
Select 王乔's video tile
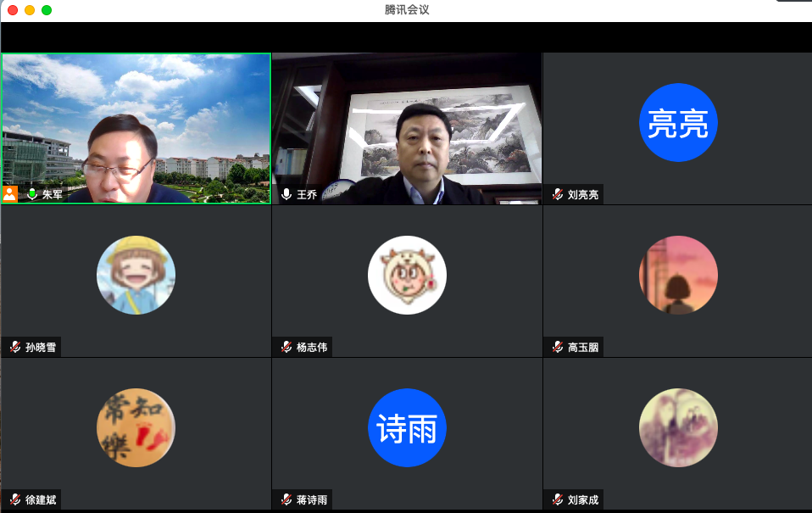pyautogui.click(x=407, y=127)
